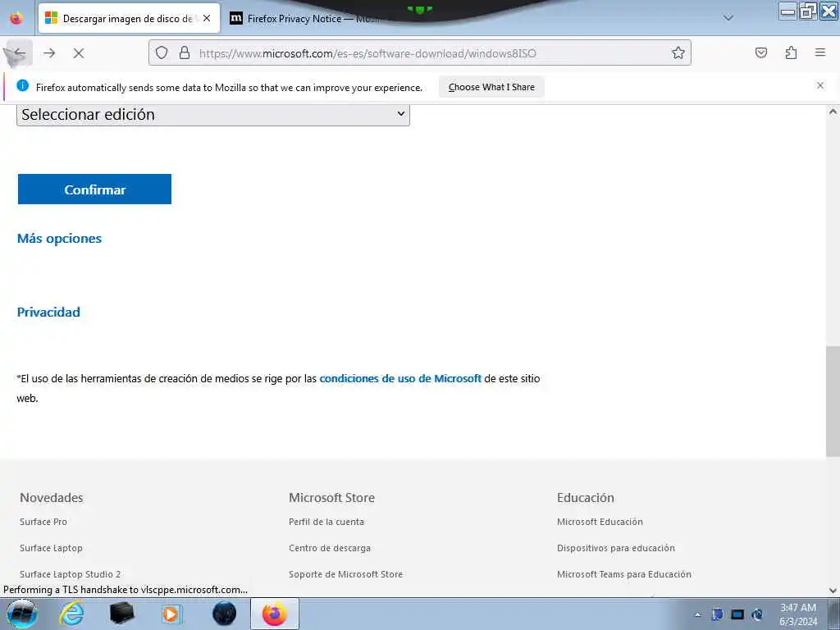Screen dimensions: 840x630
Task: Click the Educación footer heading
Action: point(586,498)
